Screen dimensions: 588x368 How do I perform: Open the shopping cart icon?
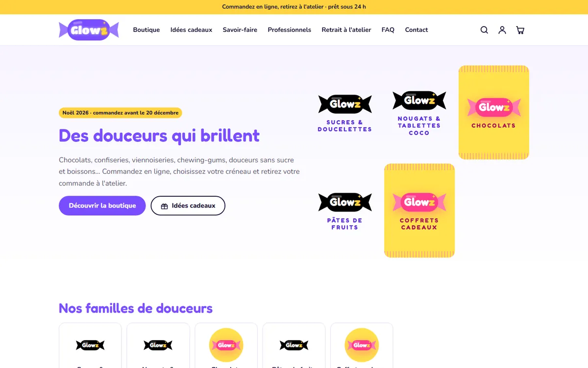pos(520,30)
